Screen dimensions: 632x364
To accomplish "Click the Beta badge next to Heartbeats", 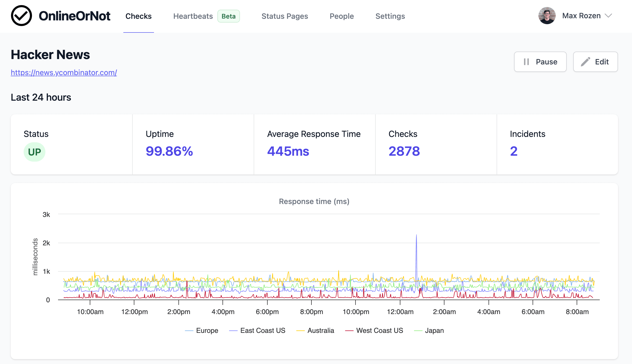I will click(228, 16).
